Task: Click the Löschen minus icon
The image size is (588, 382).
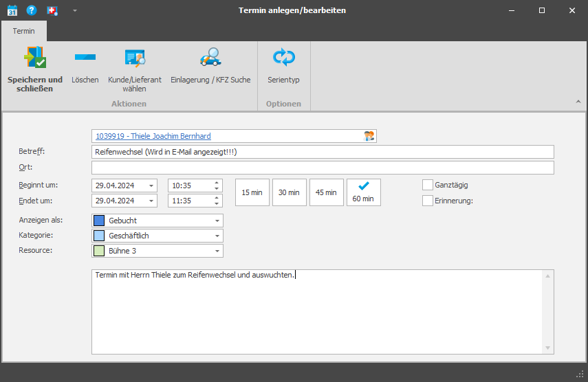Action: (x=85, y=57)
